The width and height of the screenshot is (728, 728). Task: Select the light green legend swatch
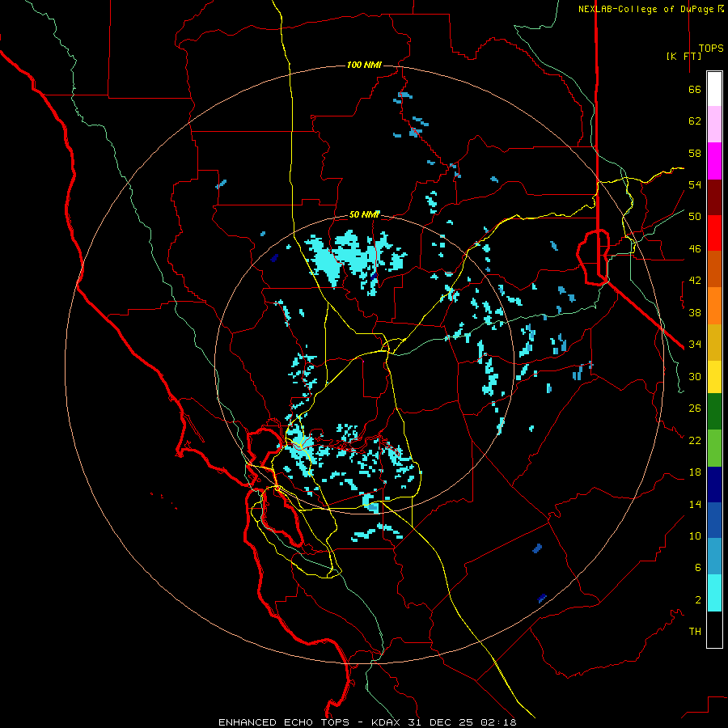tap(714, 448)
